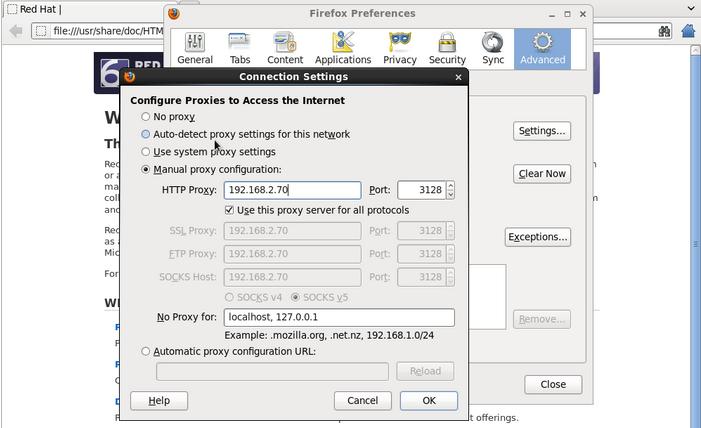Click the FTP Proxy address field
The image size is (701, 428).
pyautogui.click(x=292, y=254)
